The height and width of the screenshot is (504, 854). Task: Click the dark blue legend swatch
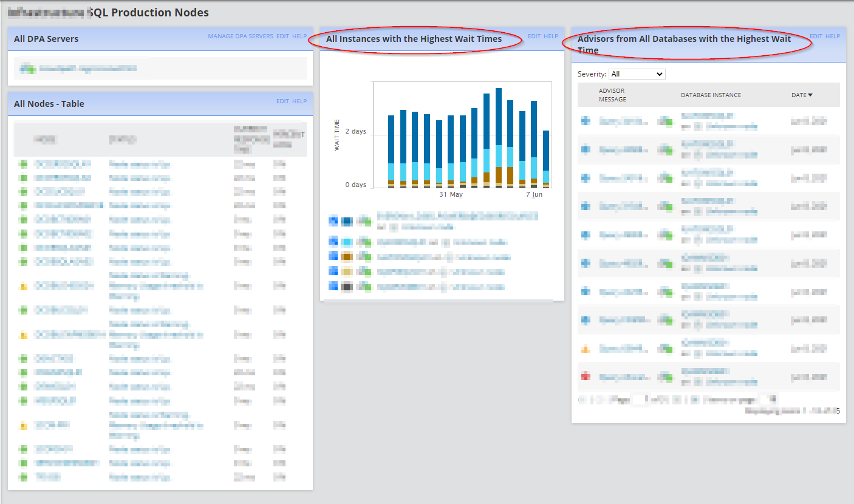point(346,222)
